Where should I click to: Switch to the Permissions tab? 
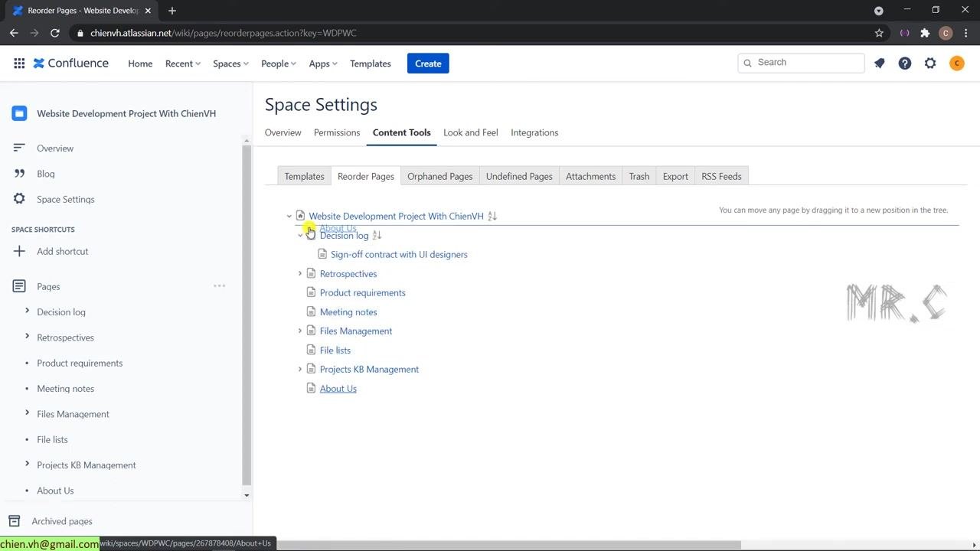click(x=337, y=132)
